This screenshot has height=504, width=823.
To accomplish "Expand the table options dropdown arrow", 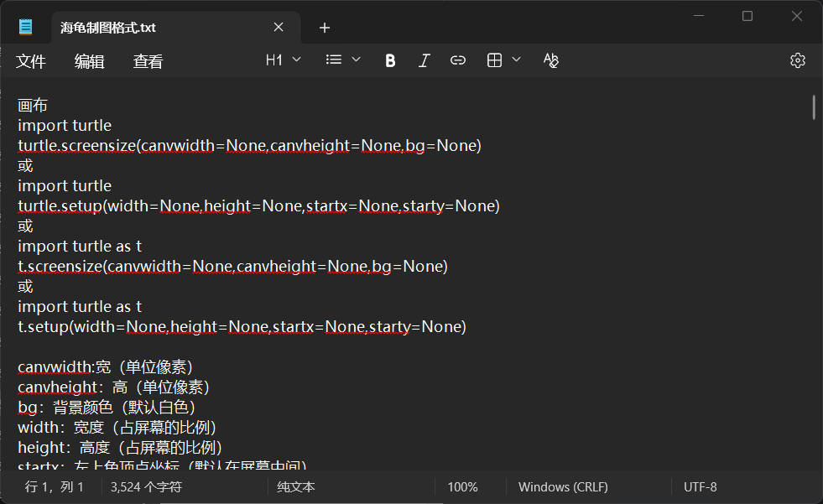I will coord(516,60).
